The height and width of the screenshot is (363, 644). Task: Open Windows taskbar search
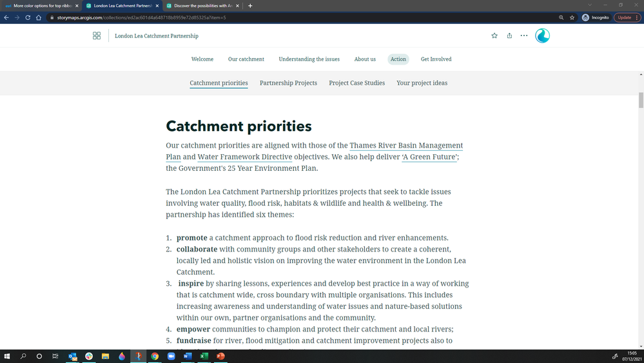23,356
